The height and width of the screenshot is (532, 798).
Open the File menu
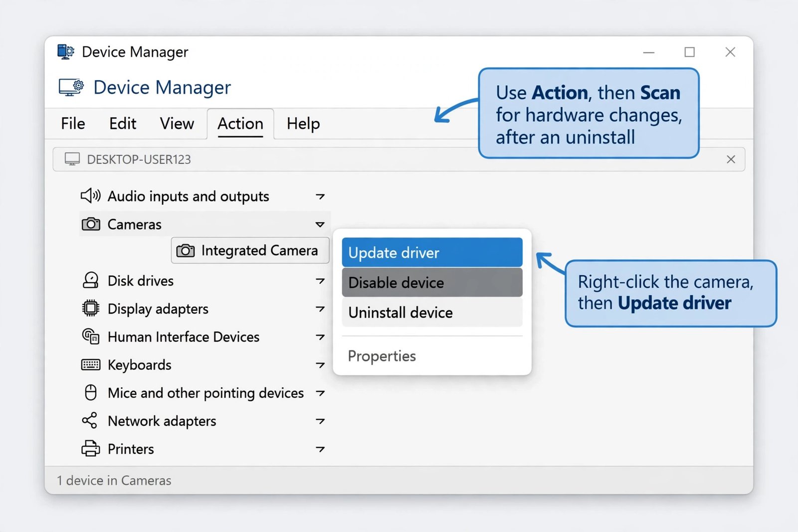click(73, 123)
